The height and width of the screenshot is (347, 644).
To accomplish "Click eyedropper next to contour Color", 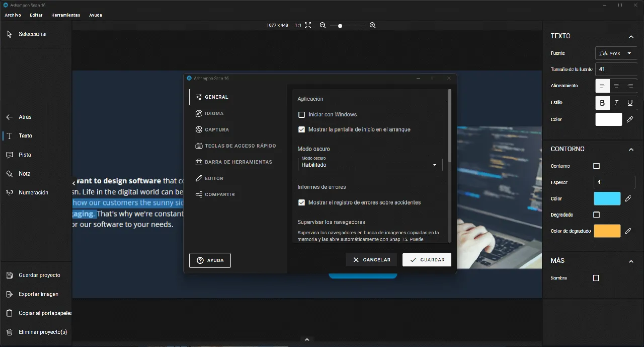I will coord(628,199).
